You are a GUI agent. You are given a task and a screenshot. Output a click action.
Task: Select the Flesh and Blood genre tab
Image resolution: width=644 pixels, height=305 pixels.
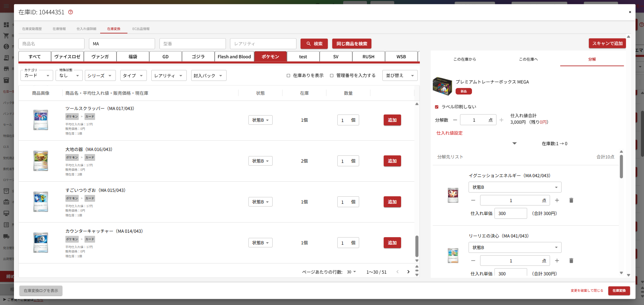tap(234, 57)
